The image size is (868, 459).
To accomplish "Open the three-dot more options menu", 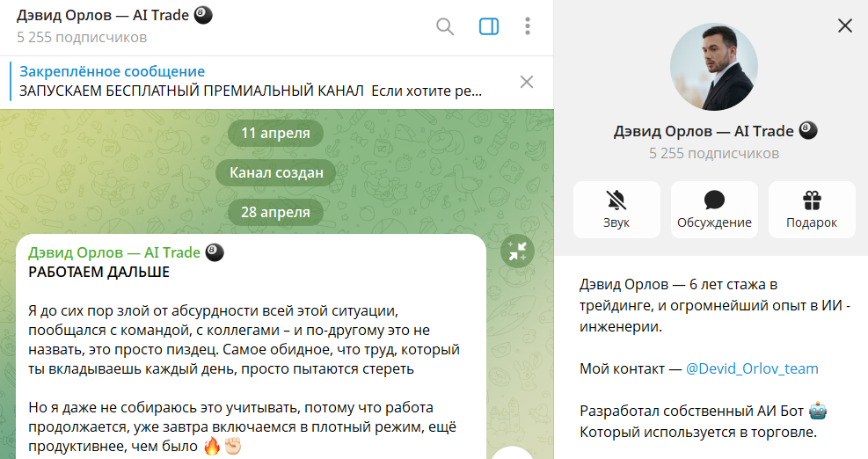I will 528,26.
